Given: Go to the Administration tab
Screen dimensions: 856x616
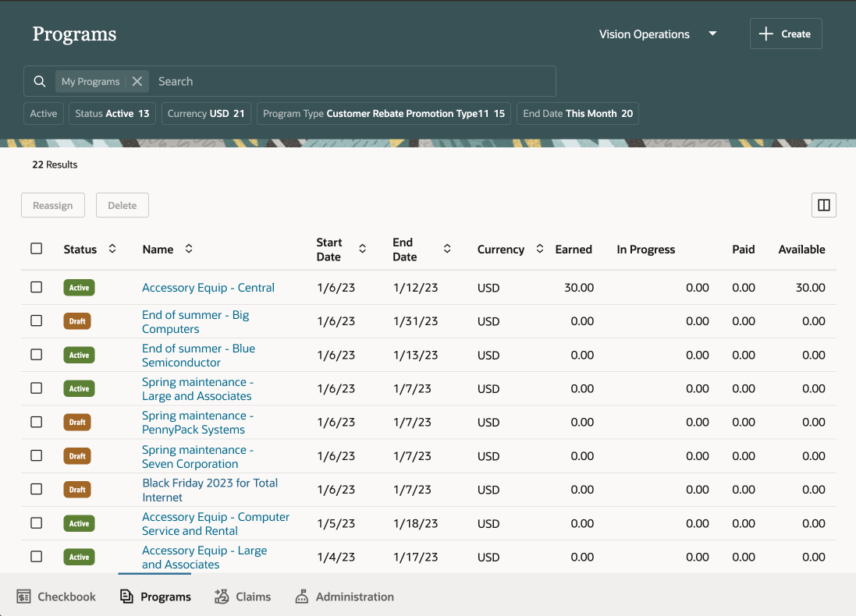Looking at the screenshot, I should 344,597.
